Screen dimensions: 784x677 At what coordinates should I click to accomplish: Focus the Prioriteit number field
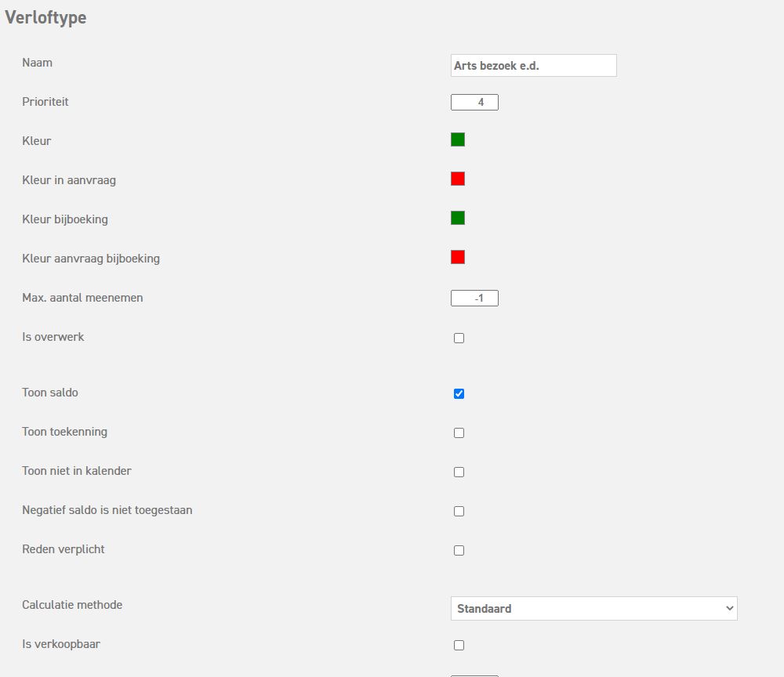474,103
